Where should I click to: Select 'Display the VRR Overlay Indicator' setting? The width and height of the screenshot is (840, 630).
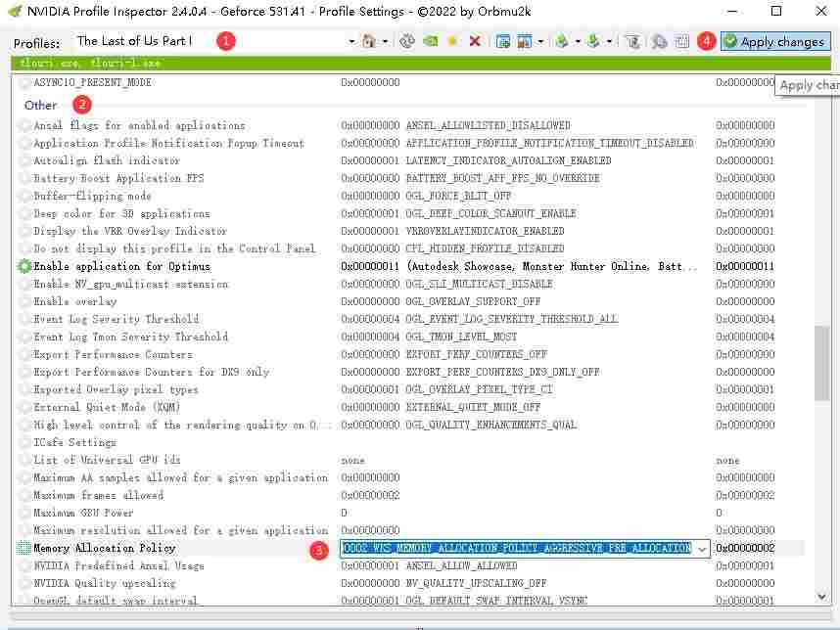[130, 231]
